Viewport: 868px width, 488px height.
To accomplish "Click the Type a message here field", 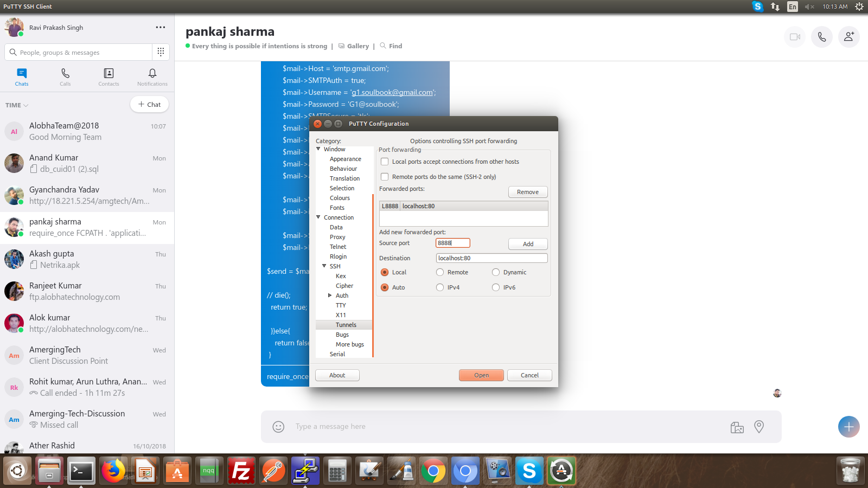I will [x=507, y=427].
